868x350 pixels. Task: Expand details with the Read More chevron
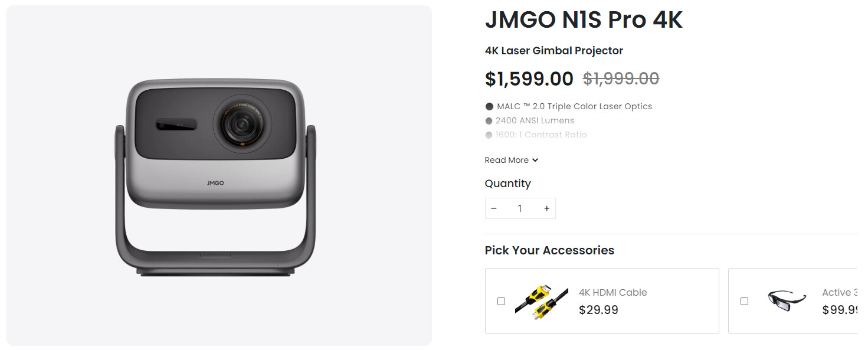pos(535,161)
